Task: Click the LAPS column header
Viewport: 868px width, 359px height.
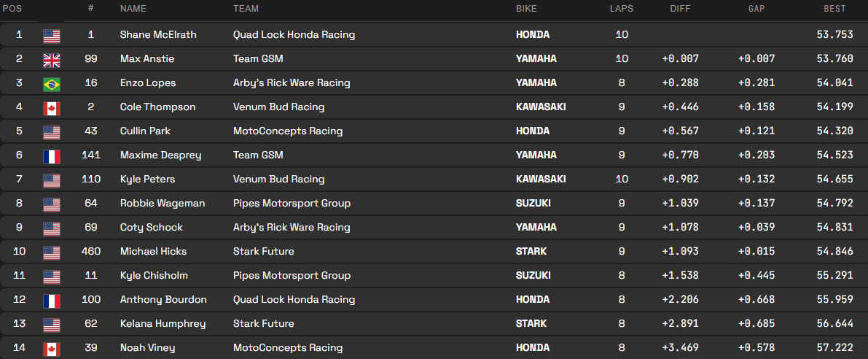Action: pos(622,9)
